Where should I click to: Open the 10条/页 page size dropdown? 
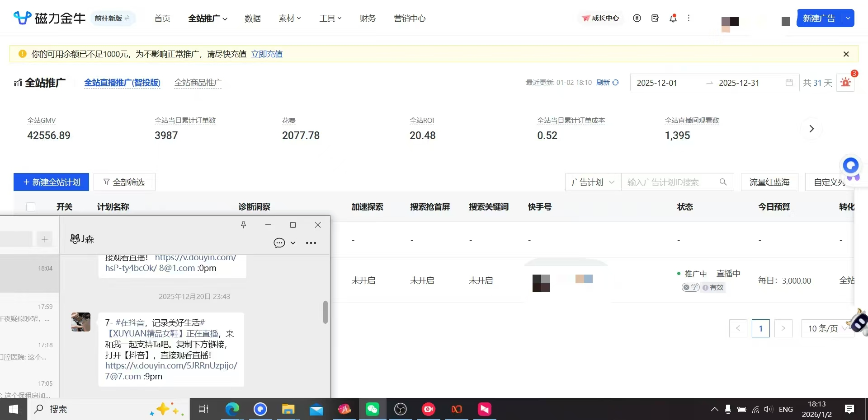(x=827, y=328)
